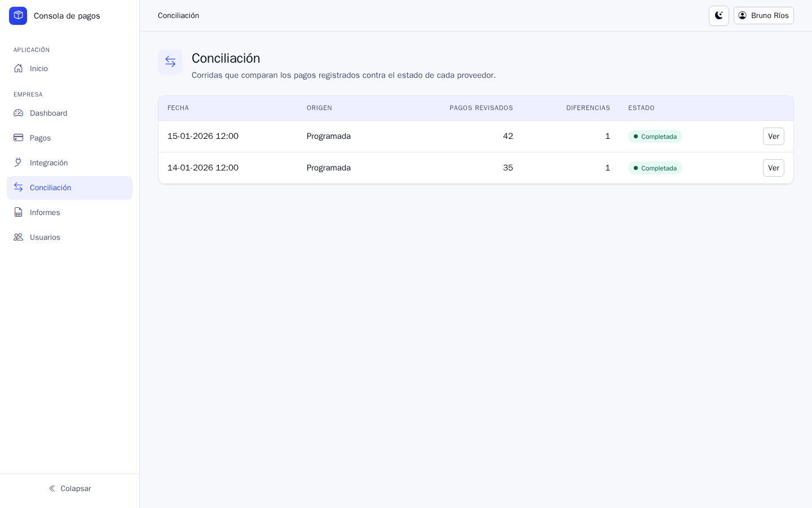Screen dimensions: 812x508
Task: Click the Inicio house icon
Action: click(x=19, y=68)
